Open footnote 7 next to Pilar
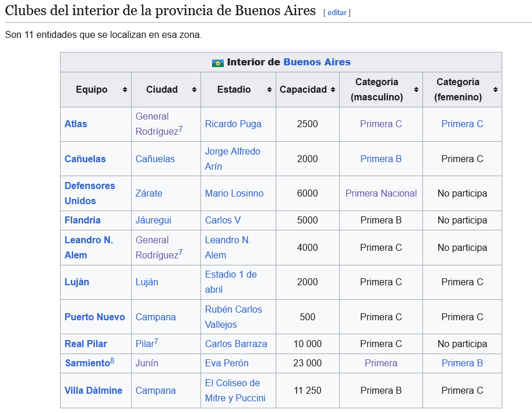532x413 pixels. (x=156, y=341)
